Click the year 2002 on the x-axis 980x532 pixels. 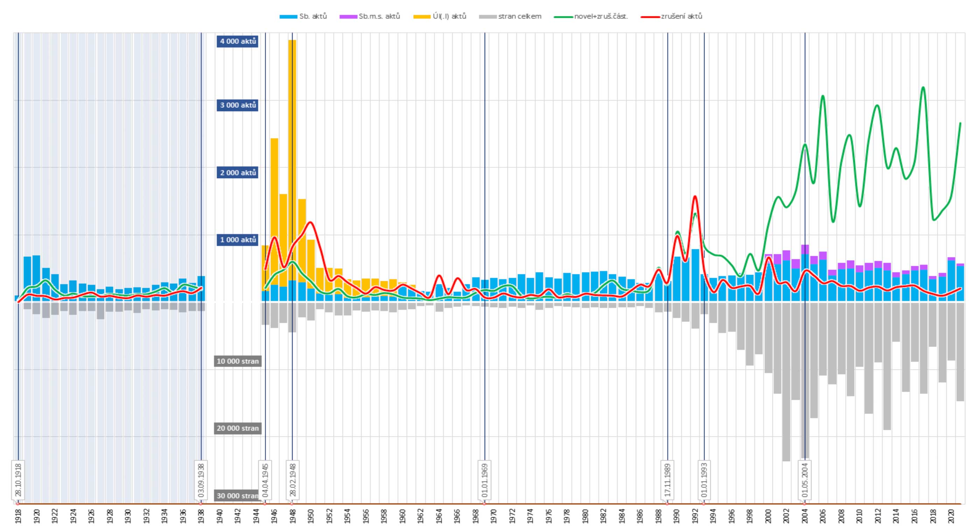(786, 516)
